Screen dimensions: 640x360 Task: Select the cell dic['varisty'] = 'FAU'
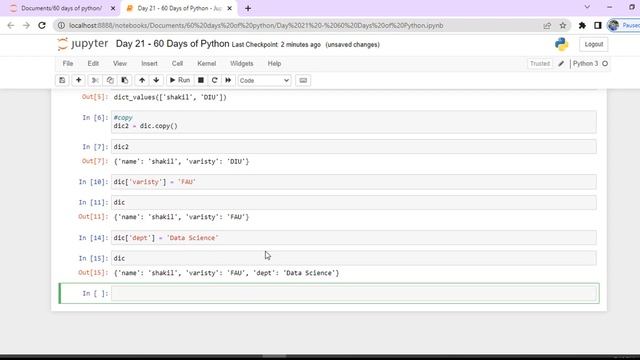(x=353, y=182)
